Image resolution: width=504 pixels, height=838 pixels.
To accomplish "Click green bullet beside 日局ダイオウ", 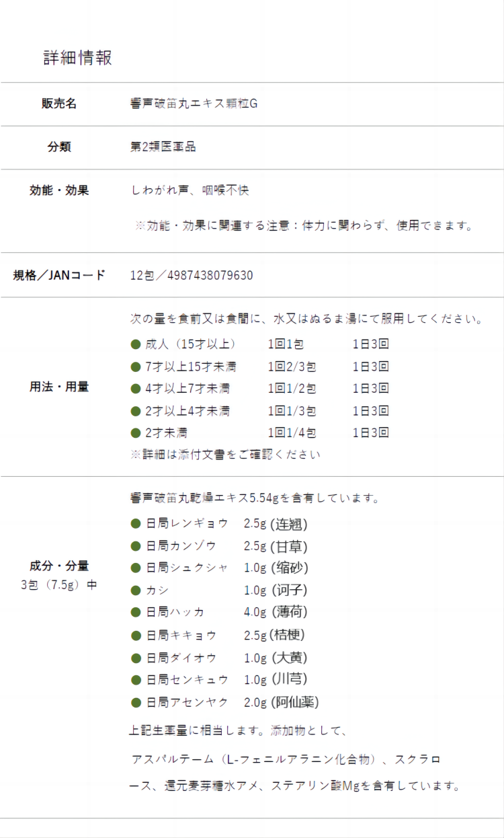I will coord(135,658).
